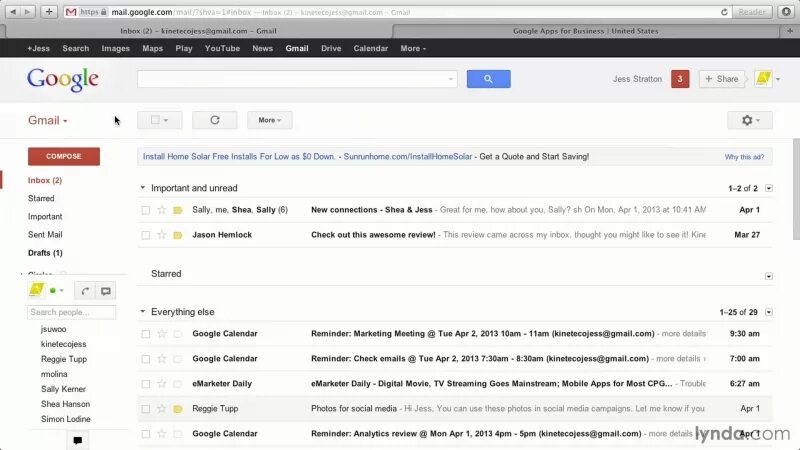800x450 pixels.
Task: Switch to Google Apps for Business tab
Action: coord(585,31)
